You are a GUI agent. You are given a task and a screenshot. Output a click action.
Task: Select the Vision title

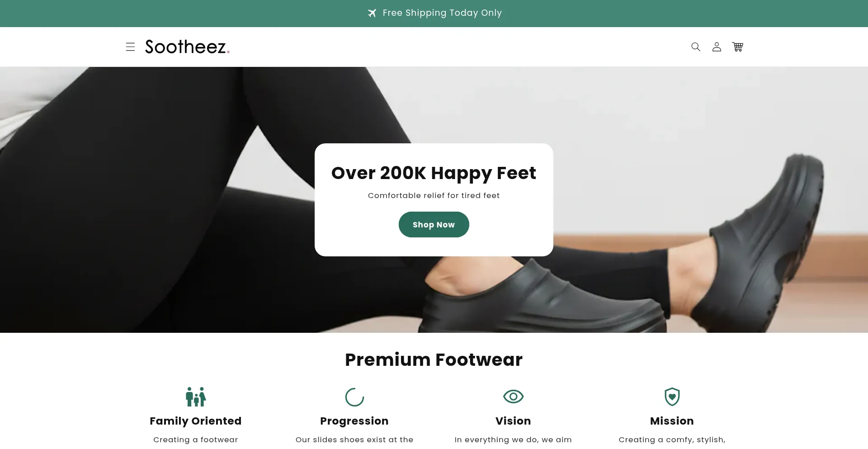point(513,421)
